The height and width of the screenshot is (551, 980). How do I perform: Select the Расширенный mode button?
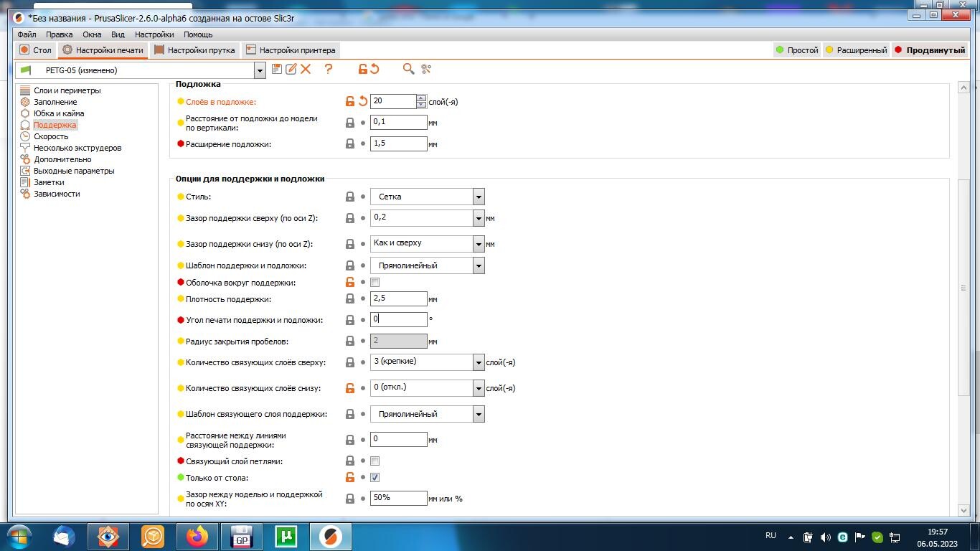pyautogui.click(x=856, y=50)
